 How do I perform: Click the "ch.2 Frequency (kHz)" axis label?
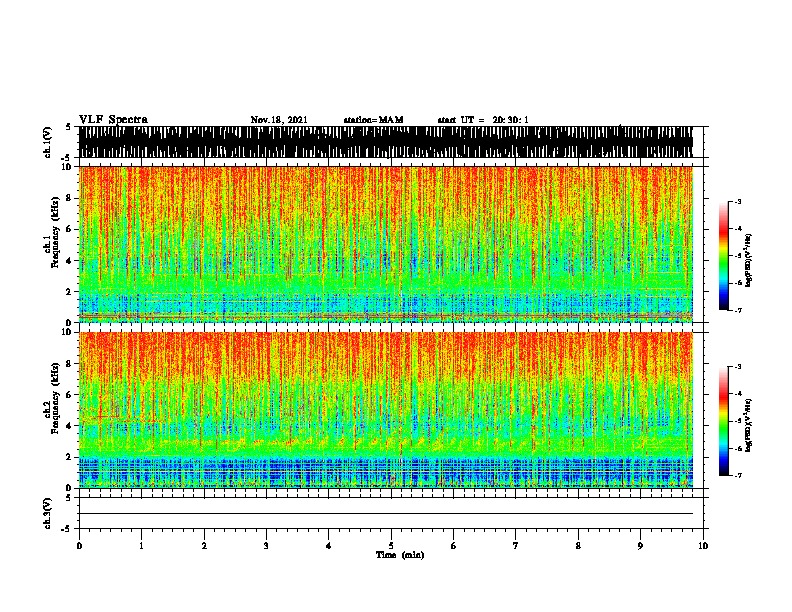coord(51,398)
